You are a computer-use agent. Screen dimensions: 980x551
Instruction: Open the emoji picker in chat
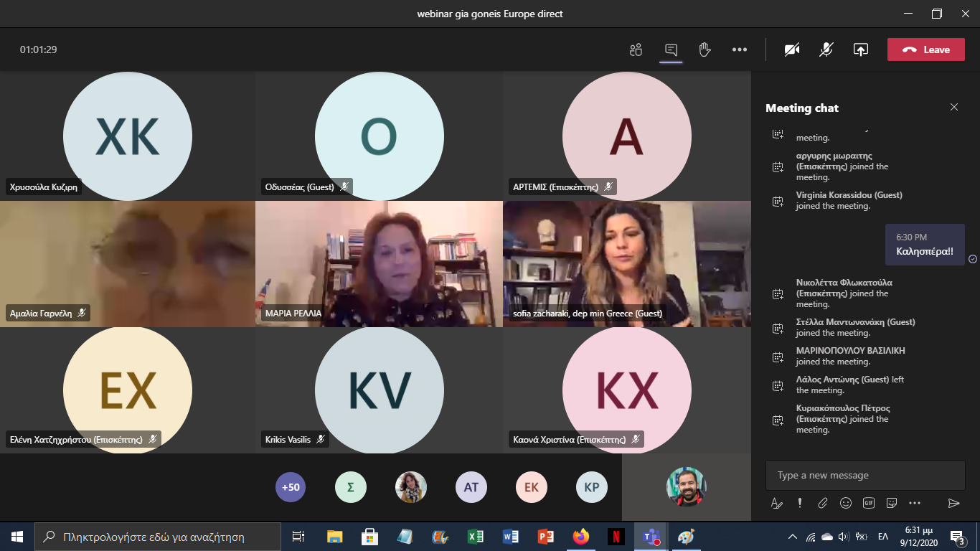846,503
